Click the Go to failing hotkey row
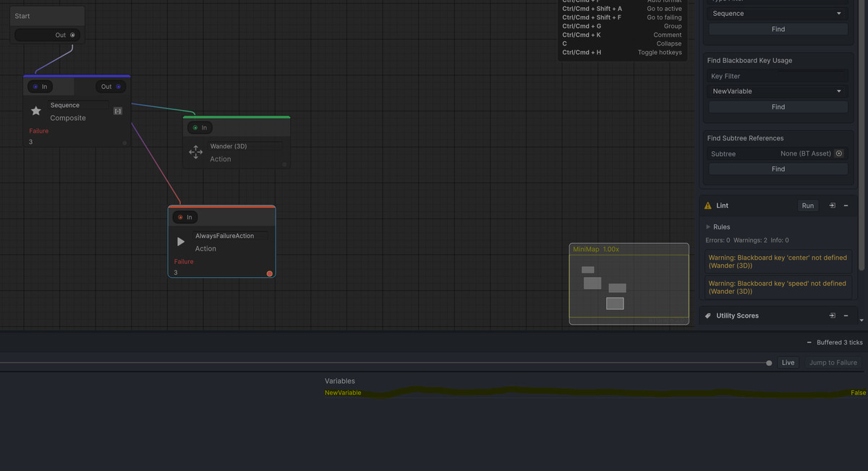868x471 pixels. click(x=622, y=17)
